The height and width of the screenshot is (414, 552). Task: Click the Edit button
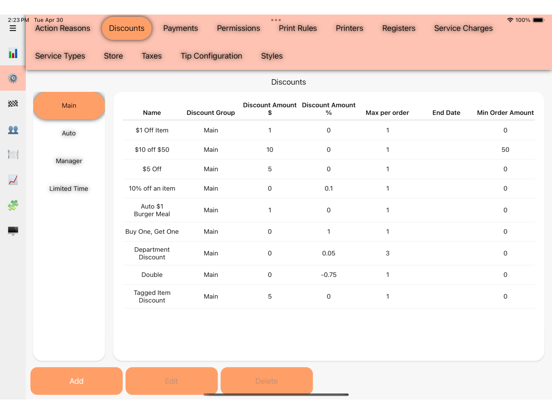coord(171,381)
